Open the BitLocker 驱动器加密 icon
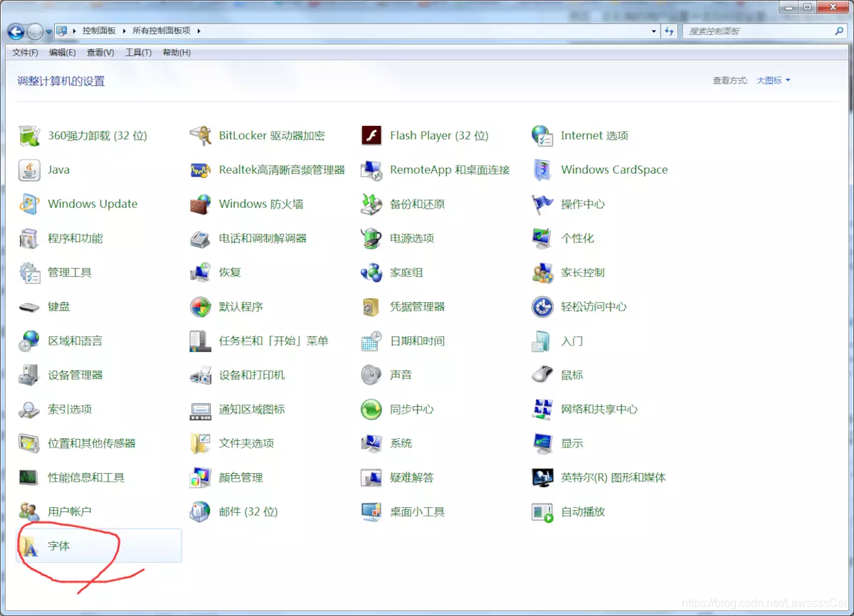Image resolution: width=854 pixels, height=616 pixels. (201, 135)
